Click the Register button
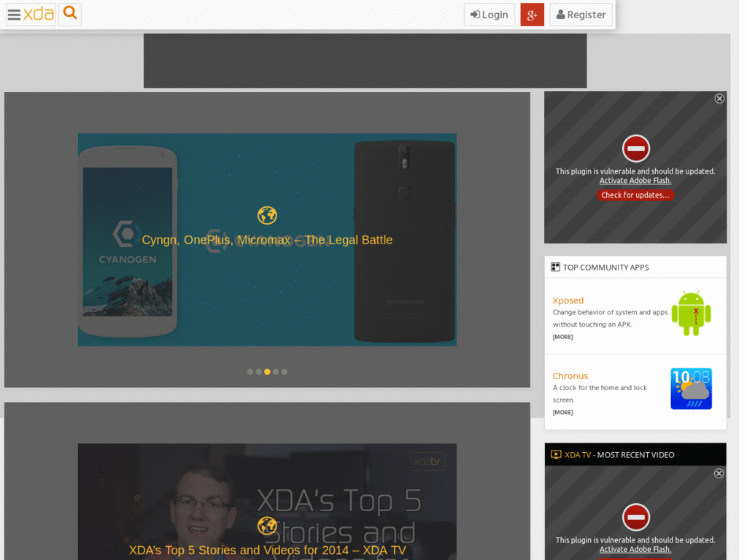Viewport: 747px width, 560px height. click(x=581, y=15)
